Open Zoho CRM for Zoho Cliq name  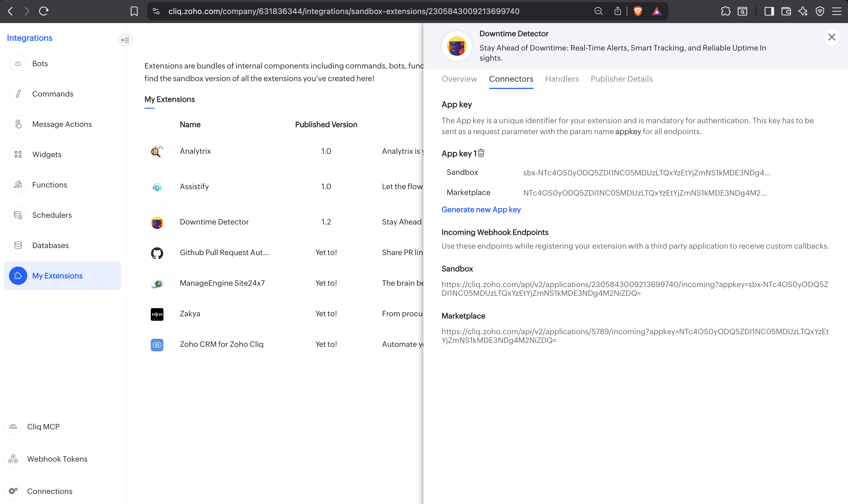coord(222,344)
